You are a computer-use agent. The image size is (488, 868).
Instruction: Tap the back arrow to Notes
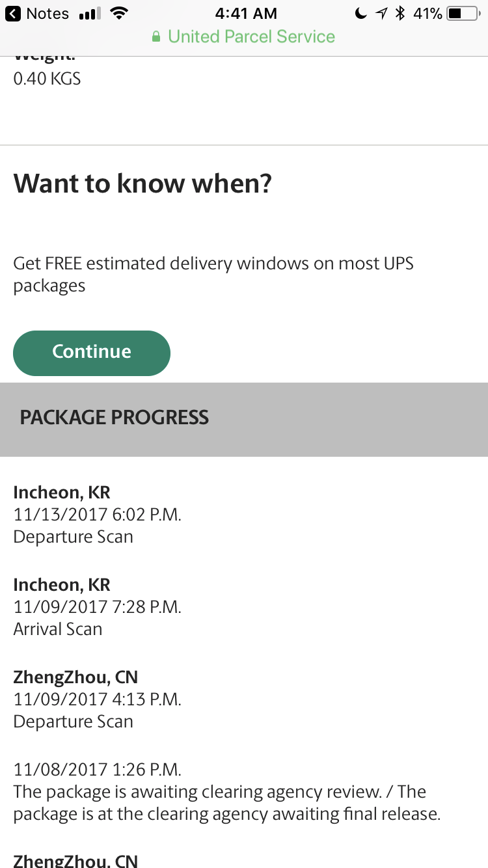12,14
